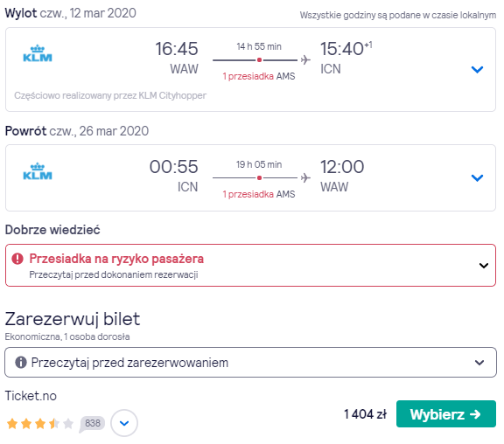Click the Ticket.no provider name
Image resolution: width=504 pixels, height=444 pixels.
click(x=31, y=396)
